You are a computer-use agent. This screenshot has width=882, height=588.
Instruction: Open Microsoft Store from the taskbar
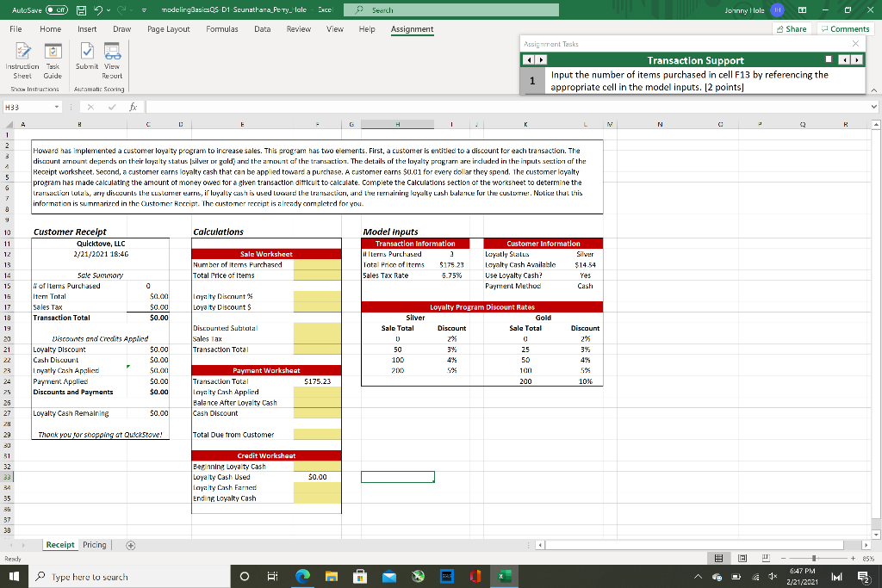pos(360,576)
